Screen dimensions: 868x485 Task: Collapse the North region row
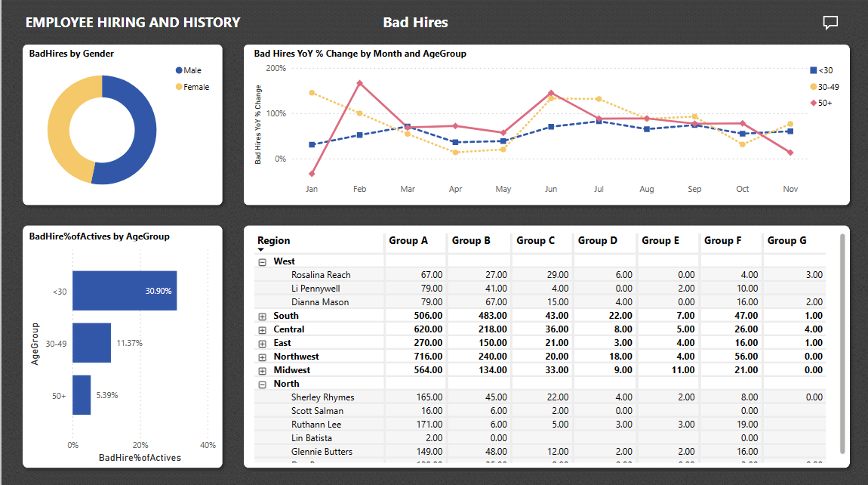pyautogui.click(x=263, y=384)
